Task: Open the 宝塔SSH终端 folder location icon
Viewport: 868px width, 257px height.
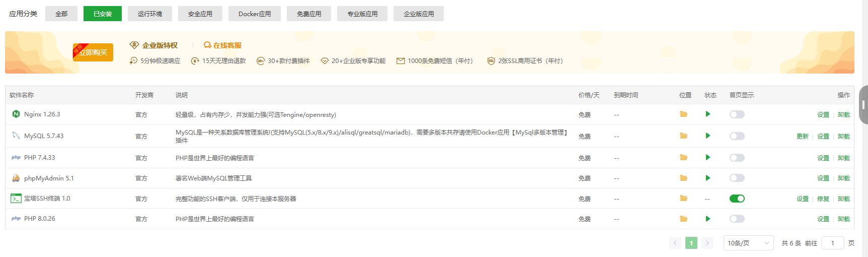Action: [x=683, y=199]
